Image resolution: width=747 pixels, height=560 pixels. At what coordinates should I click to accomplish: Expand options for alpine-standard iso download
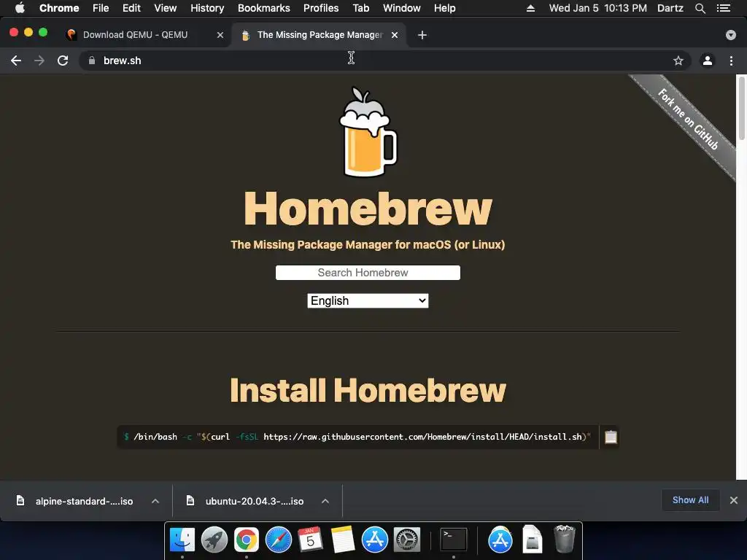pos(155,501)
